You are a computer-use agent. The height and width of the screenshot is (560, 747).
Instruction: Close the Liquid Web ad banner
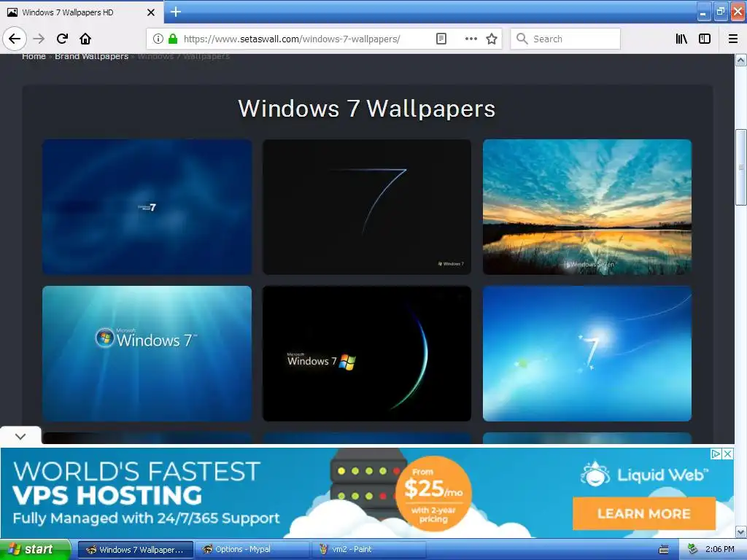pos(727,454)
